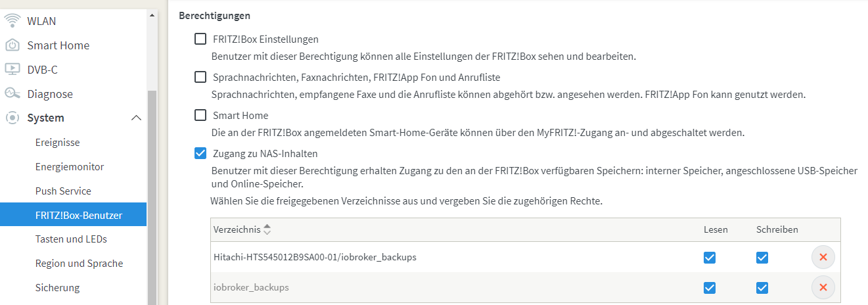Click the sidebar scroll-up arrow
The width and height of the screenshot is (868, 305).
point(152,14)
